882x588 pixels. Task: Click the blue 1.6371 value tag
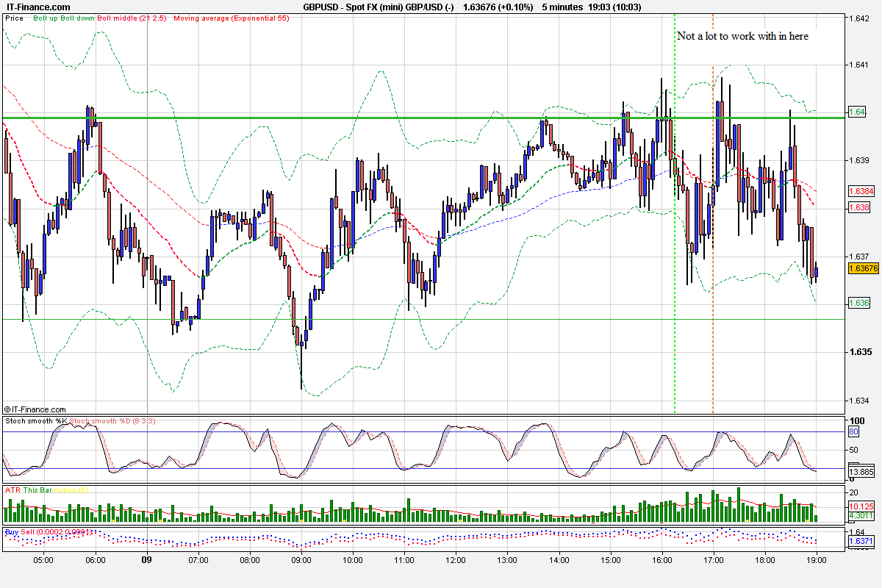click(x=861, y=541)
